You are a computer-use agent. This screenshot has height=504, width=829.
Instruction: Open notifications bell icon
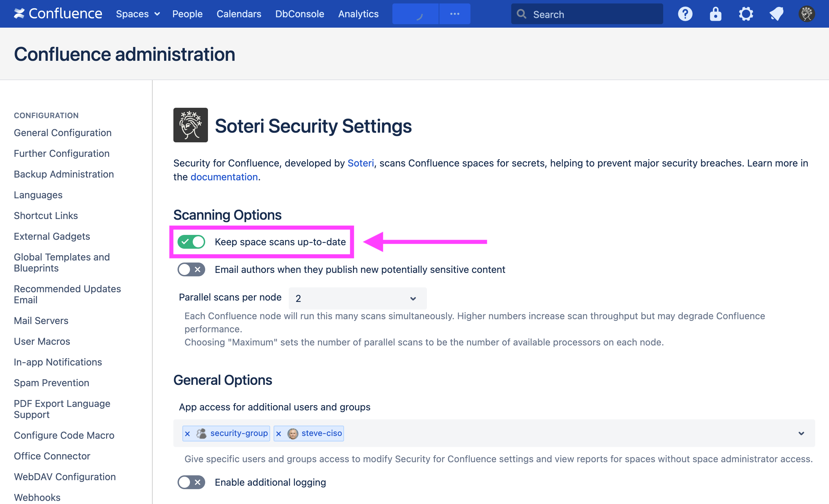click(776, 14)
